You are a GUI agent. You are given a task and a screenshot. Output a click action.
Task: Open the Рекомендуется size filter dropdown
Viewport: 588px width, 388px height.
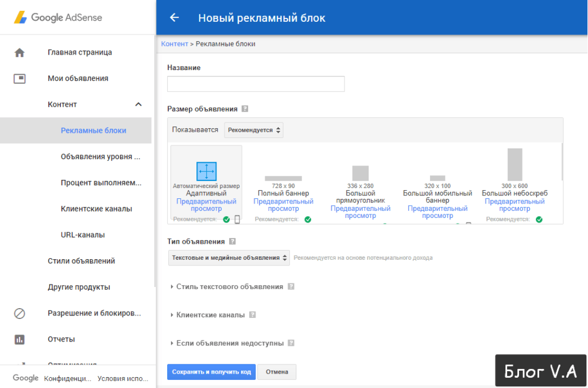[254, 130]
